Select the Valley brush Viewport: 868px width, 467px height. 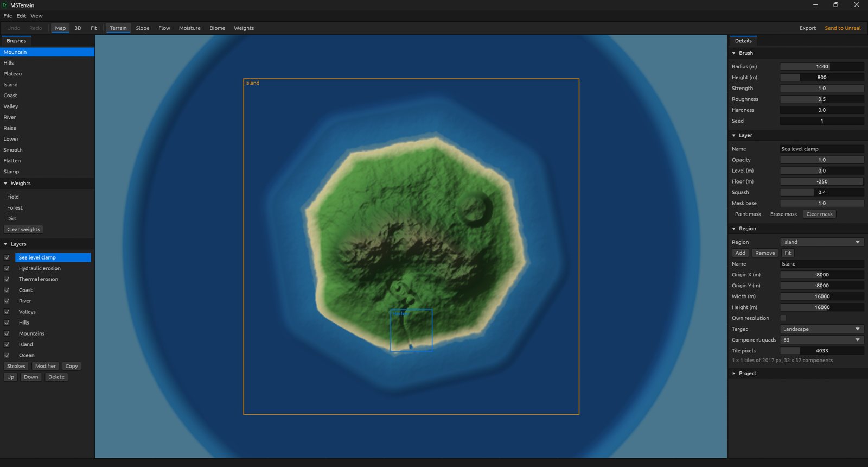click(47, 106)
